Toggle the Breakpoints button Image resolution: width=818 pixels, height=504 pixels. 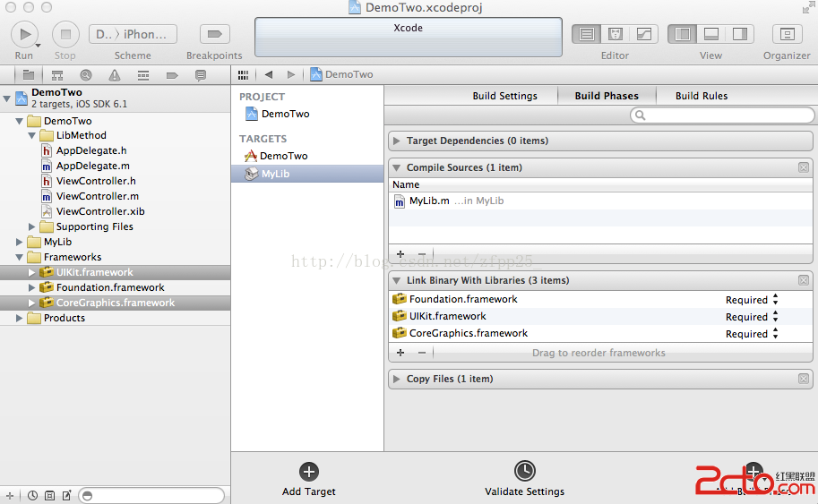[x=214, y=35]
